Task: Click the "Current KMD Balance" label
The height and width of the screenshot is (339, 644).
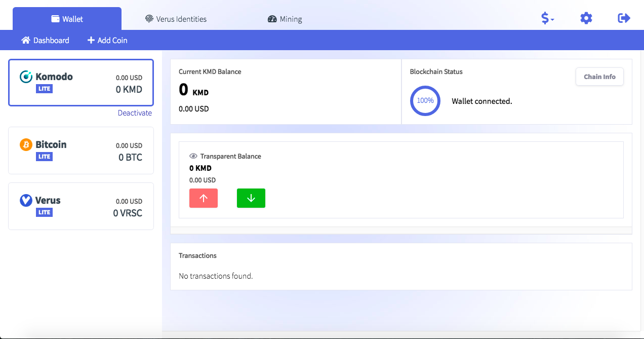Action: point(210,71)
